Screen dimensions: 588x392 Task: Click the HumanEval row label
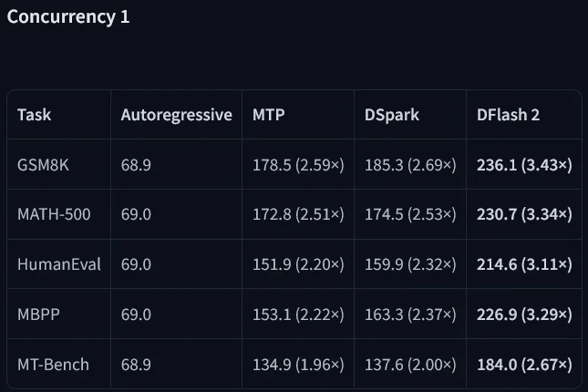(x=59, y=264)
